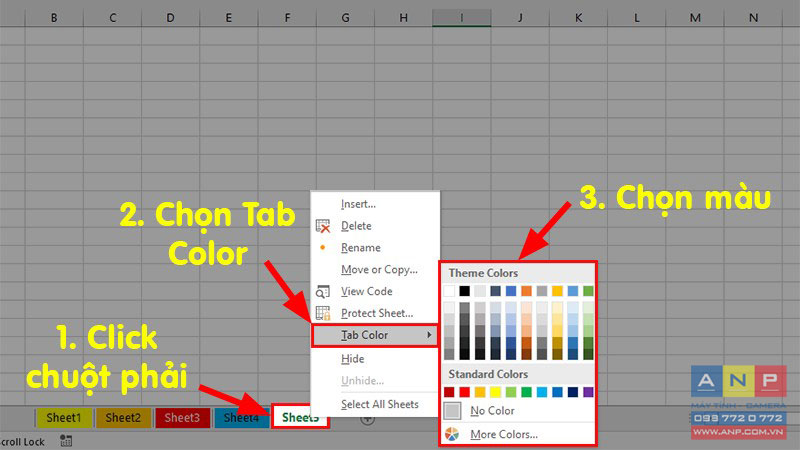Viewport: 800px width, 450px height.
Task: Select column F header
Action: 287,18
